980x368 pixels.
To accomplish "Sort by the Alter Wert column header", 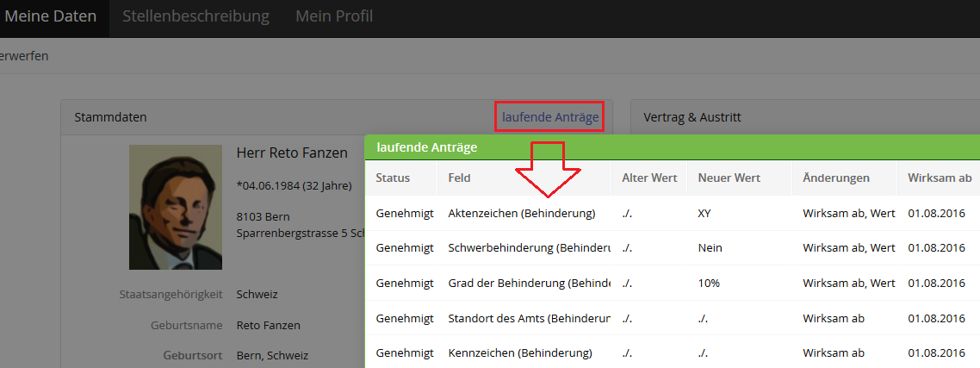I will (649, 178).
